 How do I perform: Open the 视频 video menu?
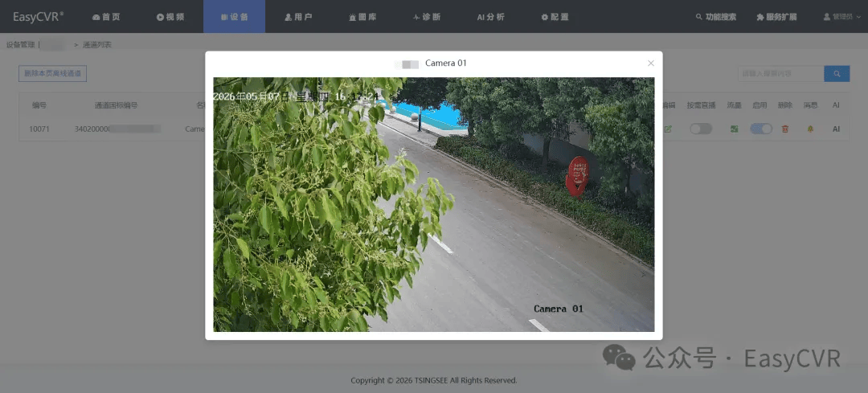click(170, 17)
